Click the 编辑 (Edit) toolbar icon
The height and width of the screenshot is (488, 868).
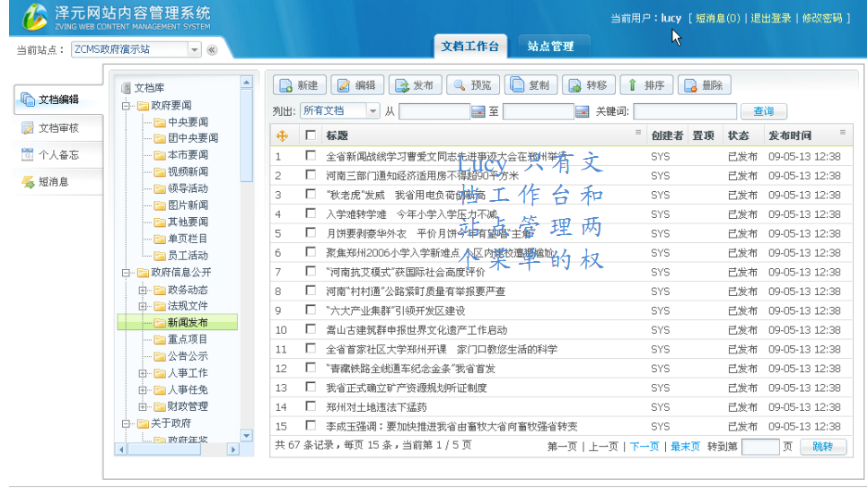coord(344,85)
